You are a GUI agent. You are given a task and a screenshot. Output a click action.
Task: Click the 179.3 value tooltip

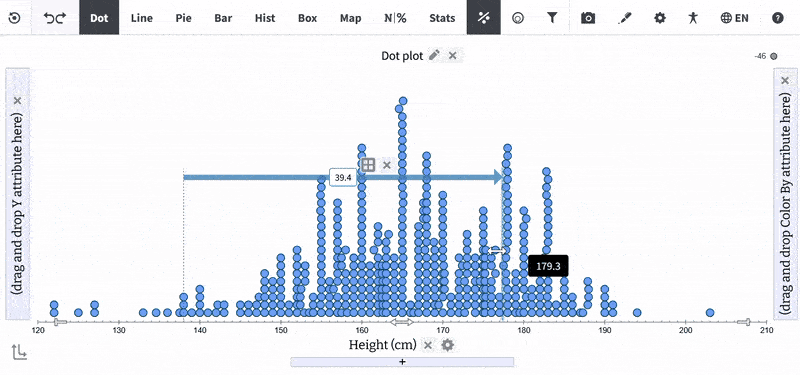(548, 266)
